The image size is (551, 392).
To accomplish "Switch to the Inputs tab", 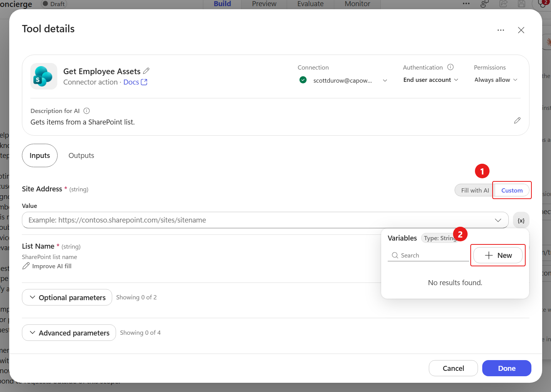I will pos(40,156).
